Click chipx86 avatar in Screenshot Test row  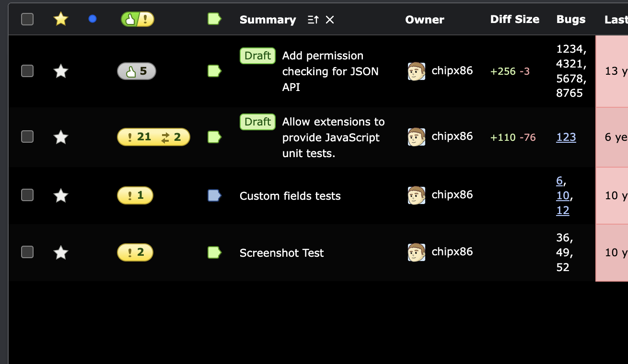[x=416, y=252]
